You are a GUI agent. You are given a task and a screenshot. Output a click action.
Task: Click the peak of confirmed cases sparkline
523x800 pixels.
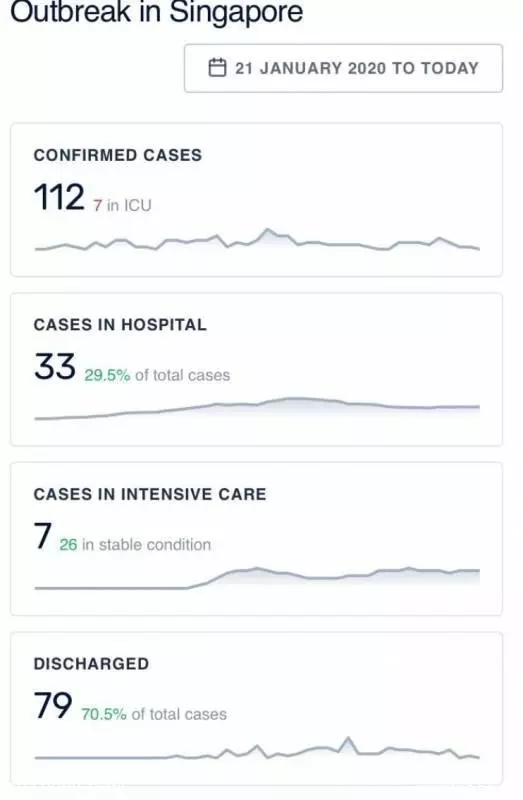266,230
